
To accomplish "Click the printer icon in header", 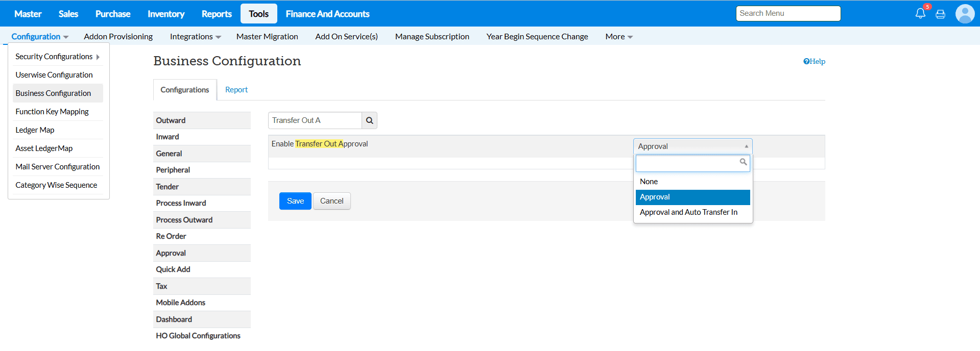I will click(940, 14).
